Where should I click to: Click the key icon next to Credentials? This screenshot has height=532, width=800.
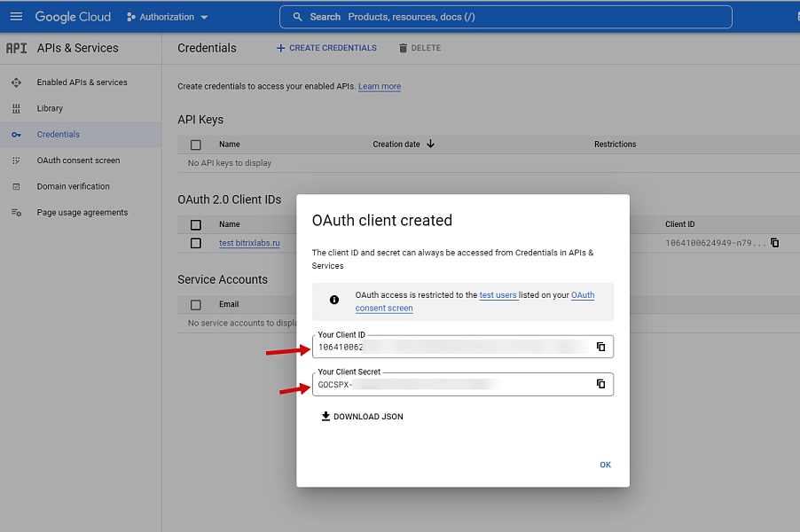pos(14,134)
